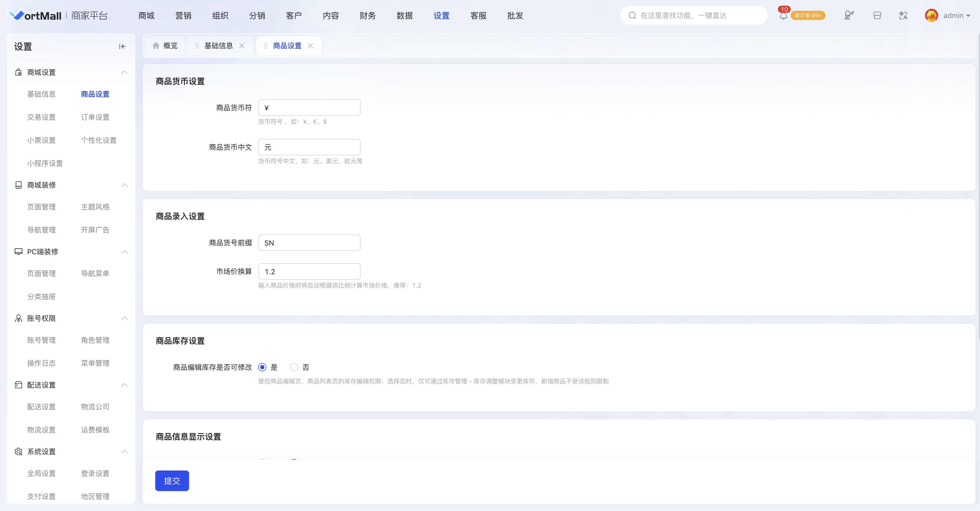
Task: Open 菜单管理 sidebar link
Action: pos(95,363)
